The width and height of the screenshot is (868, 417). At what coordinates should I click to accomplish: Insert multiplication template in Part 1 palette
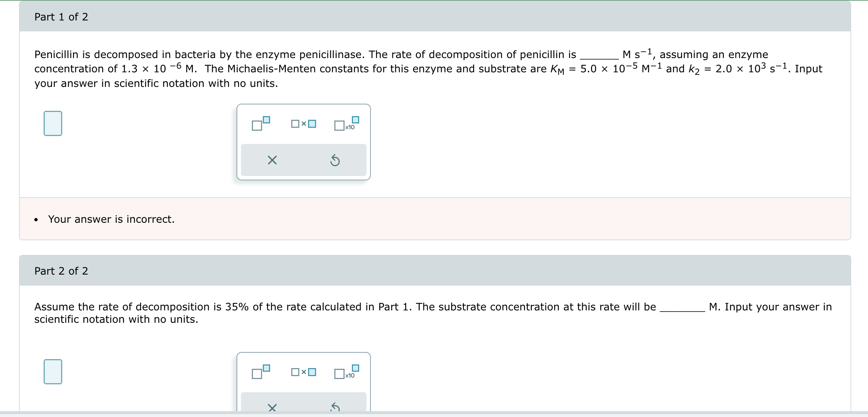pyautogui.click(x=304, y=124)
